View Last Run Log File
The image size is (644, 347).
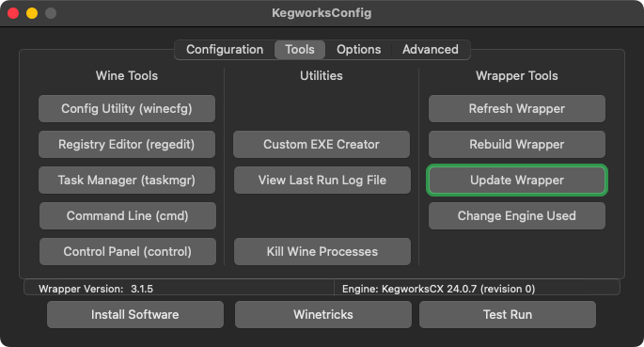tap(322, 180)
